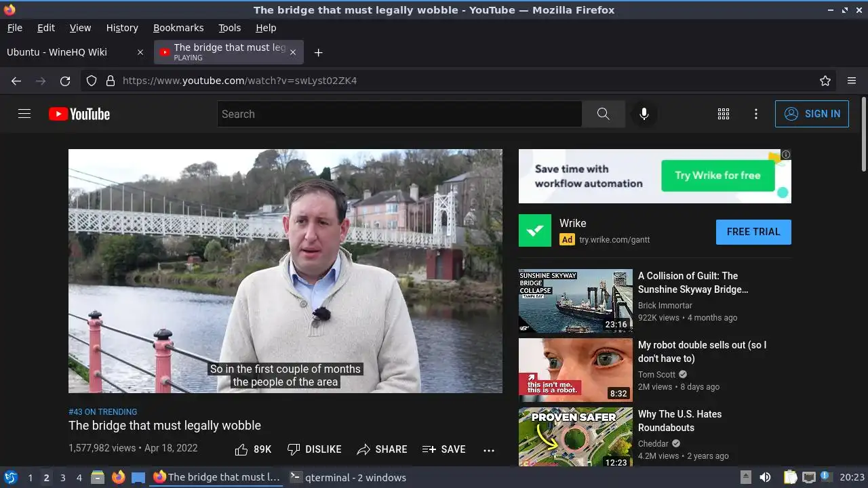
Task: Click Cheddar channel name
Action: pyautogui.click(x=654, y=443)
